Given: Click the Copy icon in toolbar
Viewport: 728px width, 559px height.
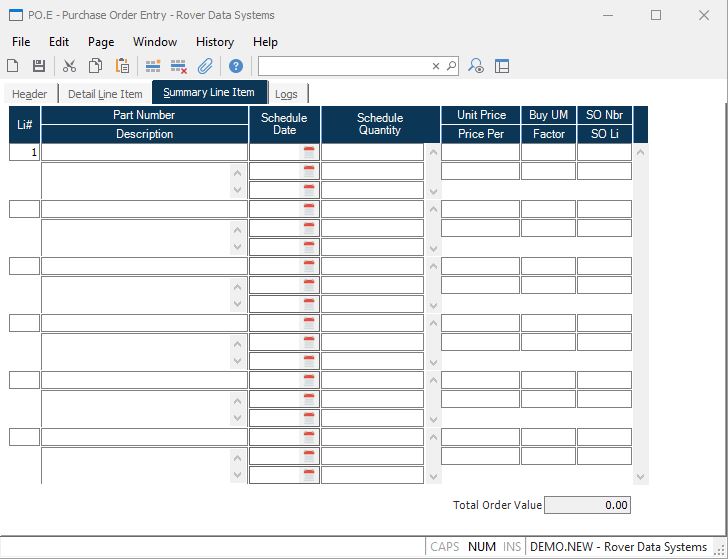Looking at the screenshot, I should tap(95, 66).
